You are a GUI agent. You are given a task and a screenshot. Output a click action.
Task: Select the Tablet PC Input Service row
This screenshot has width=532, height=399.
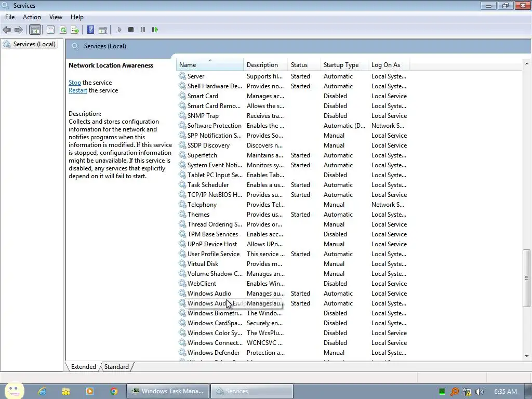293,175
